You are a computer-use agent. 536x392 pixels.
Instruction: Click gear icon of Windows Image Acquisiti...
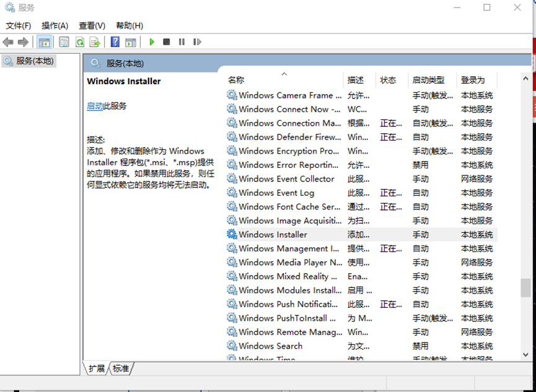232,220
